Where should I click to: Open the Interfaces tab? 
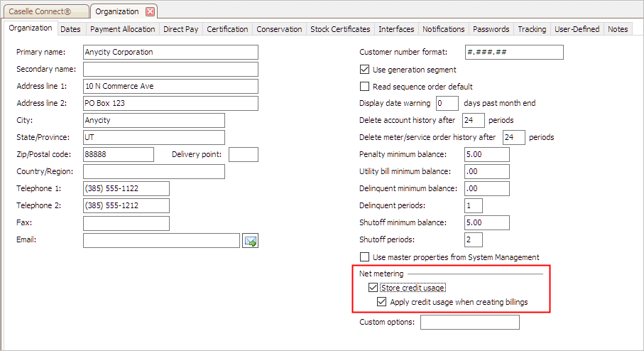point(396,29)
